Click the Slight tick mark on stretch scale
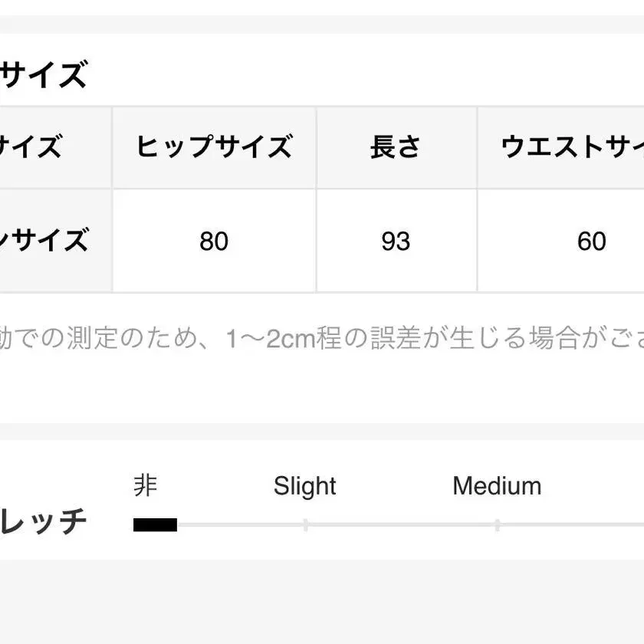The height and width of the screenshot is (644, 644). tap(306, 525)
